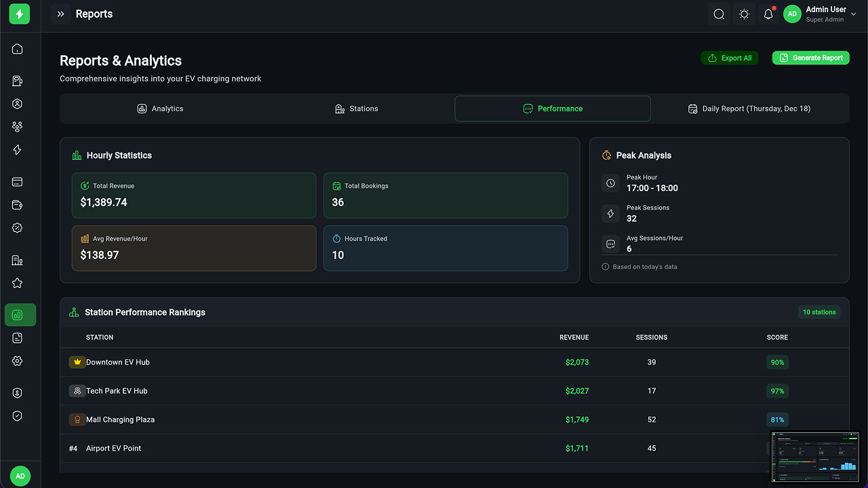Image resolution: width=868 pixels, height=488 pixels.
Task: Click the lightning bolt sidebar icon
Action: 18,150
